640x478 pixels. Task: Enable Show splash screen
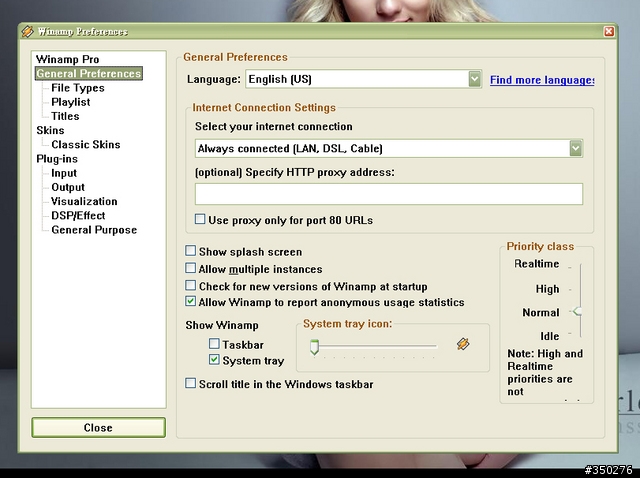[190, 251]
